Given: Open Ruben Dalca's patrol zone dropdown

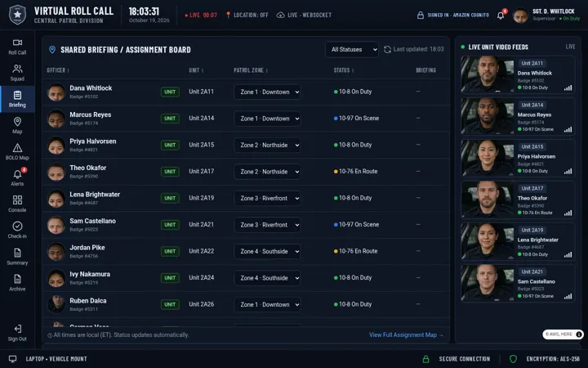Looking at the screenshot, I should 267,304.
